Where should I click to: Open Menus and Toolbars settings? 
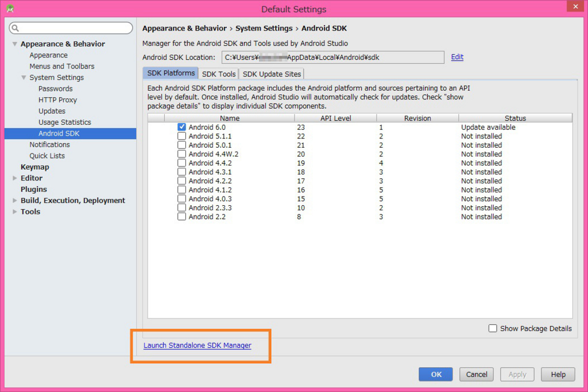62,67
